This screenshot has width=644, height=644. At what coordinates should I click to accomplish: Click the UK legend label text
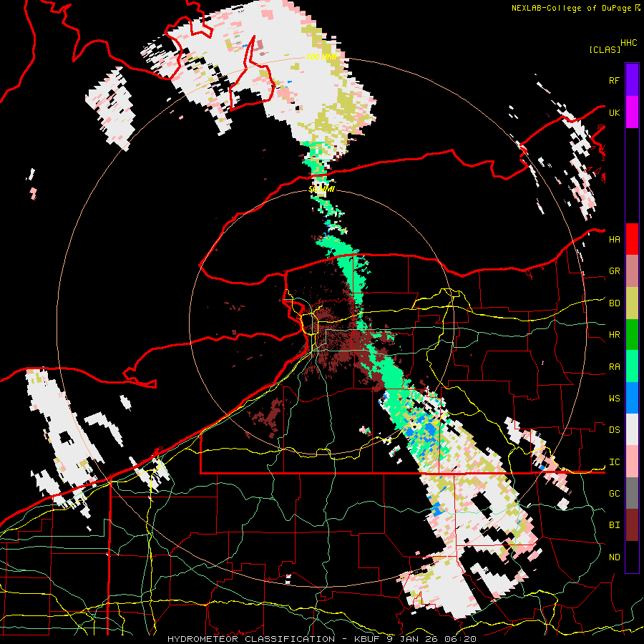tap(614, 112)
